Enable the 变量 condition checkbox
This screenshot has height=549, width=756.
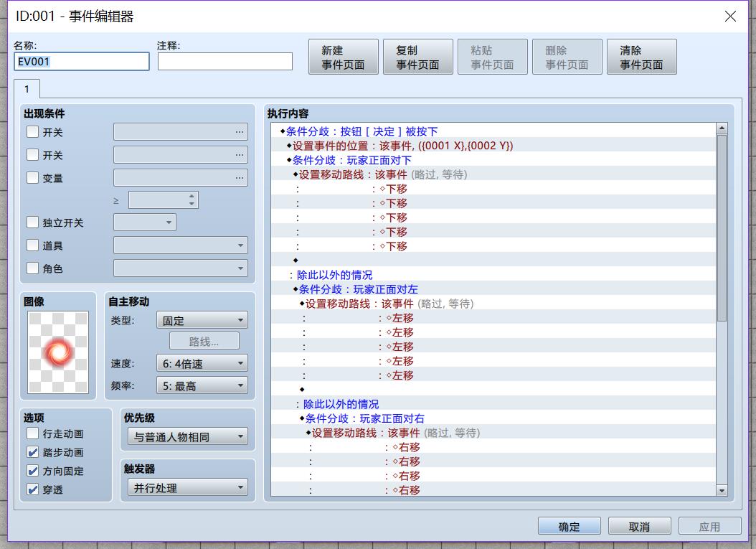(32, 177)
